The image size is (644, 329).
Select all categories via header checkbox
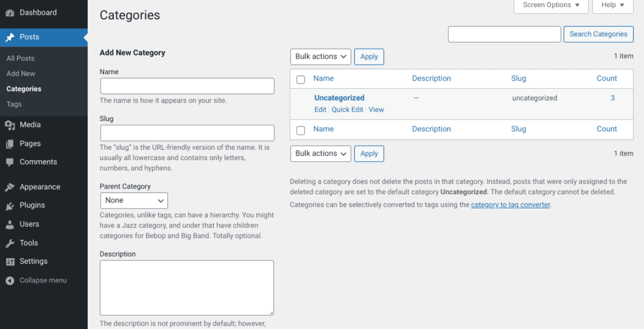[300, 78]
